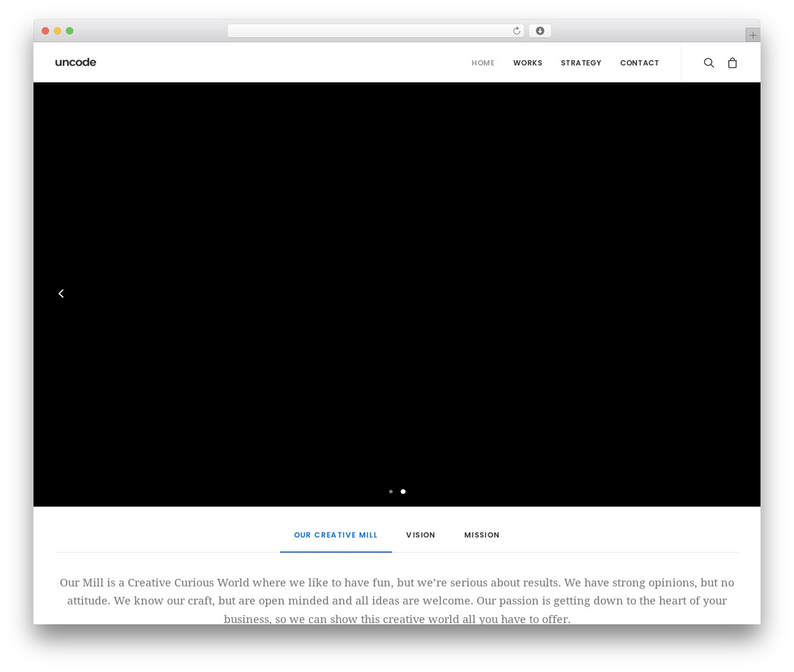Open a new browser tab with plus

click(x=752, y=35)
